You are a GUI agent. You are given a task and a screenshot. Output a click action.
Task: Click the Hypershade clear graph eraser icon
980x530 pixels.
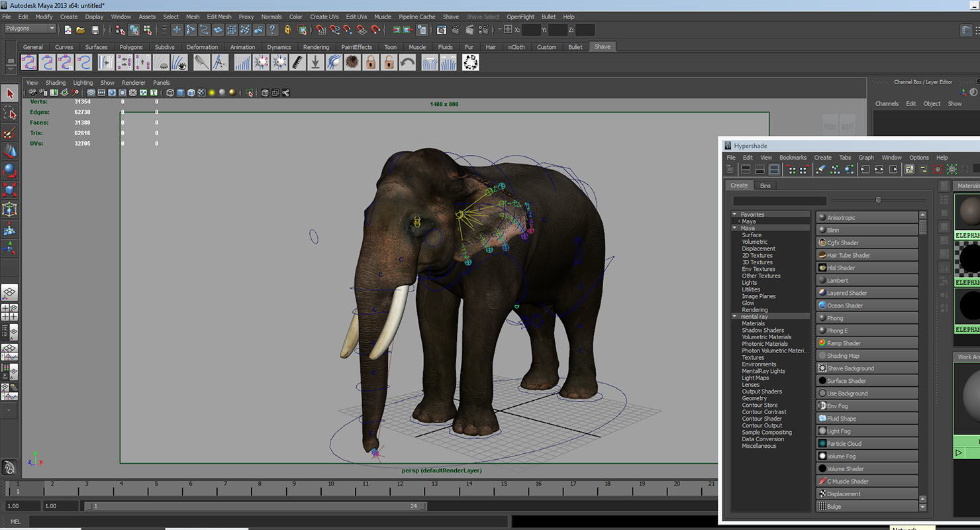point(821,170)
